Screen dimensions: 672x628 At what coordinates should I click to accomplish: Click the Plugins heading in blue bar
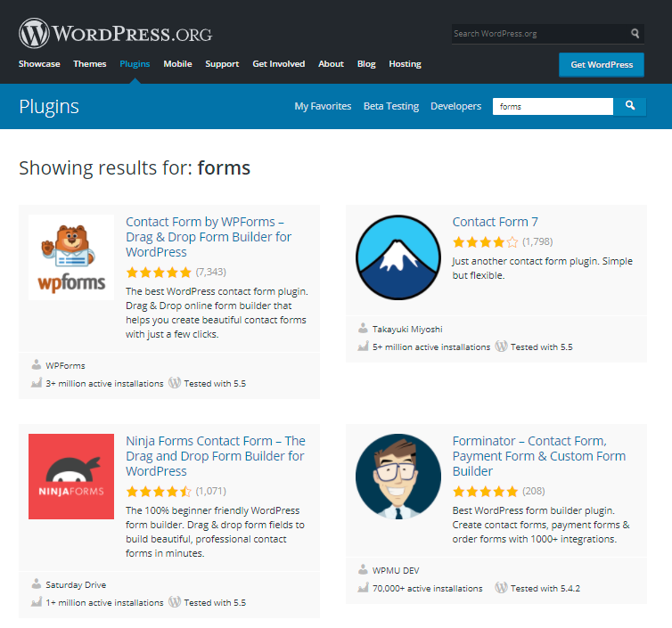[x=49, y=107]
